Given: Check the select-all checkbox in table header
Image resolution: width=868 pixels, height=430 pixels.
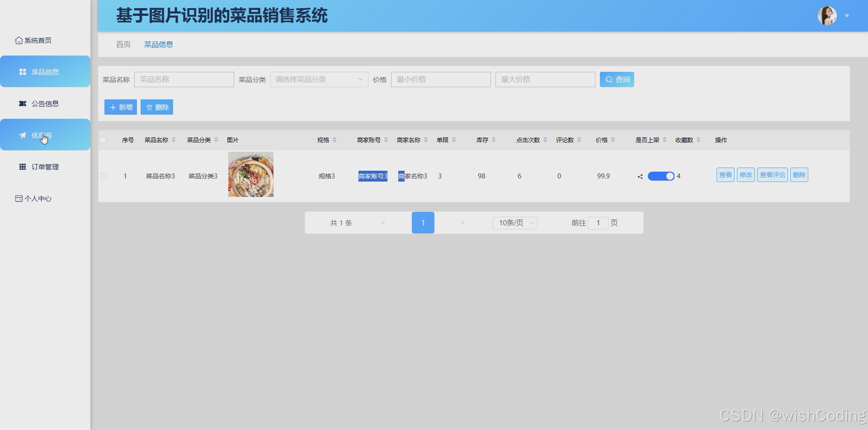Looking at the screenshot, I should [103, 140].
